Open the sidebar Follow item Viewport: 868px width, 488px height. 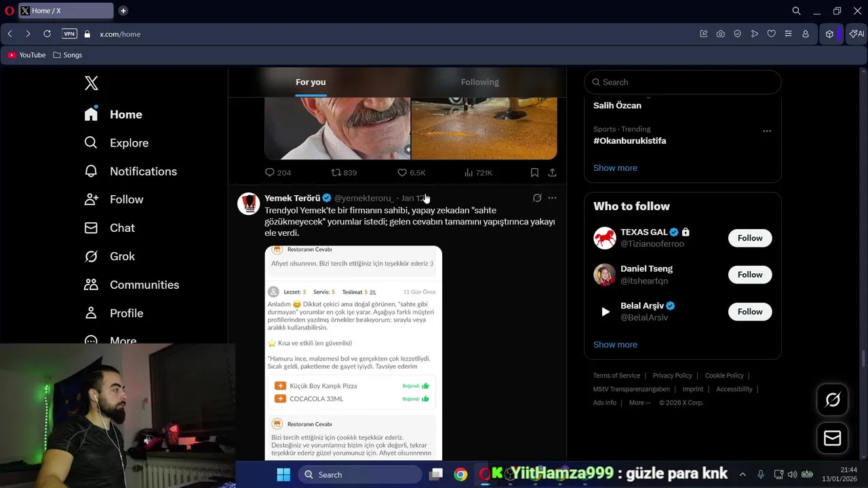click(113, 199)
